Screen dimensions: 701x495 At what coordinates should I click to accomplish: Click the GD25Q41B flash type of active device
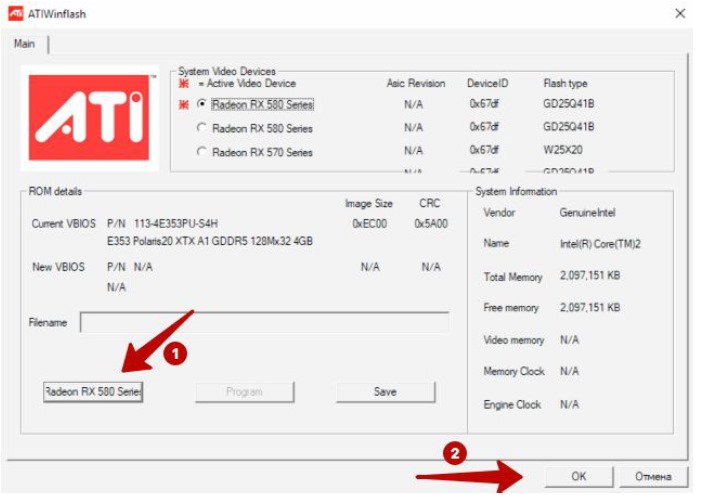(x=569, y=104)
